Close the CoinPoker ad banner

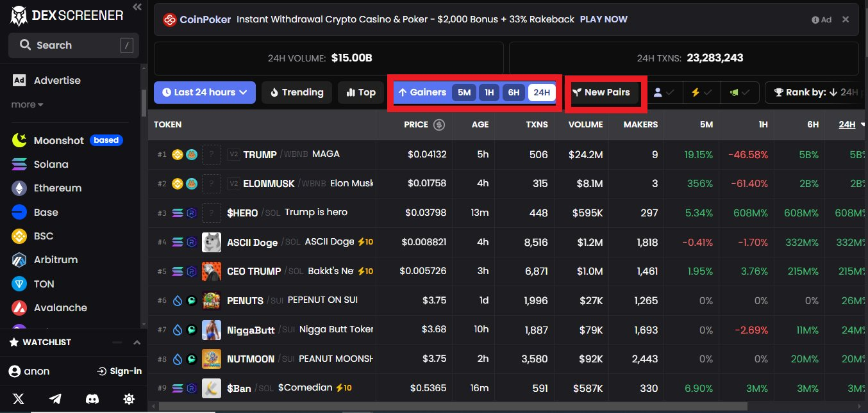pyautogui.click(x=846, y=19)
